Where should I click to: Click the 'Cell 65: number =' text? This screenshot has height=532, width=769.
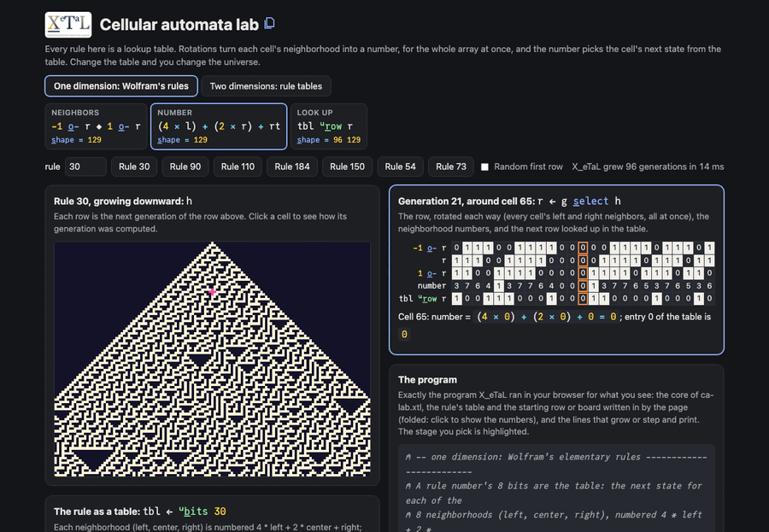(x=434, y=317)
